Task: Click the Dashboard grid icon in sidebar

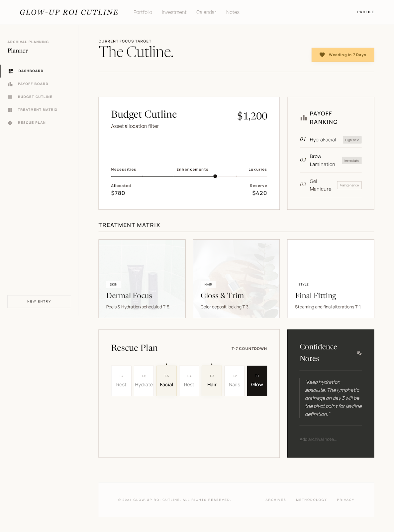Action: pos(11,71)
